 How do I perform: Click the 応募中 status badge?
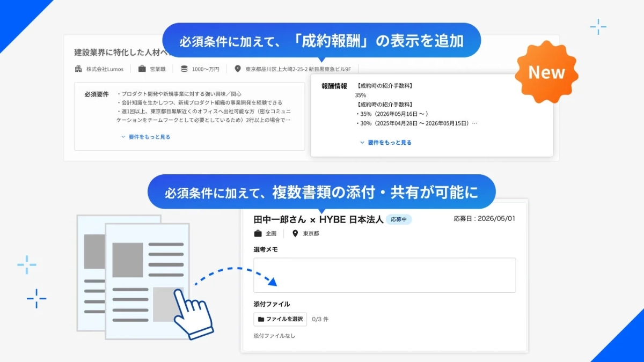399,219
